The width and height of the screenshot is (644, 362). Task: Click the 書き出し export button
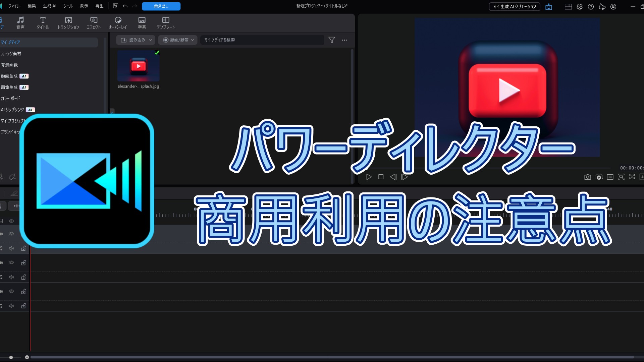click(161, 6)
